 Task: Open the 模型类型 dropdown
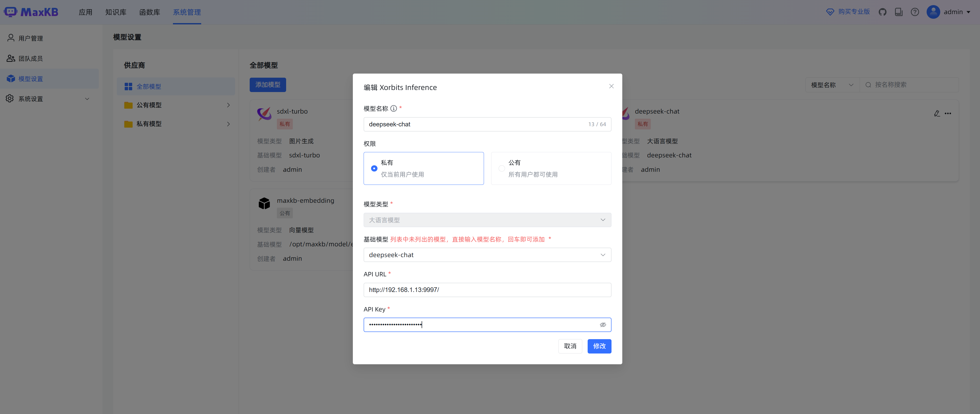[x=487, y=220]
